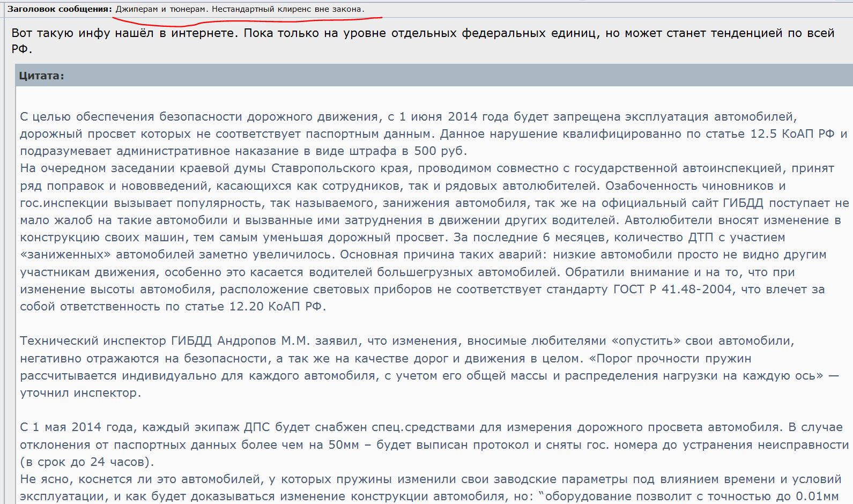Click the standard "ГОСТ Р 41.48-2004"
Viewport: 853px width, 504px height.
[x=672, y=289]
